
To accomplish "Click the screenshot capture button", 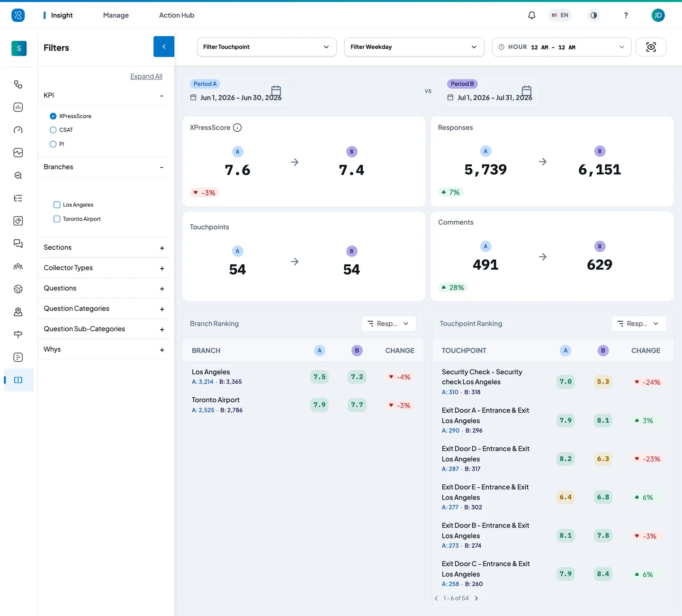I will coord(651,47).
